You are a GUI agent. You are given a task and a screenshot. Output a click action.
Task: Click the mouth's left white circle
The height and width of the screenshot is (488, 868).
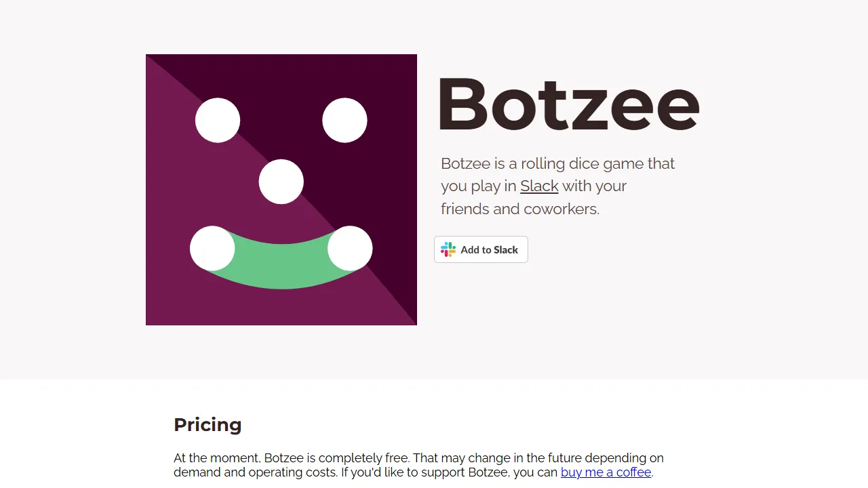tap(212, 249)
